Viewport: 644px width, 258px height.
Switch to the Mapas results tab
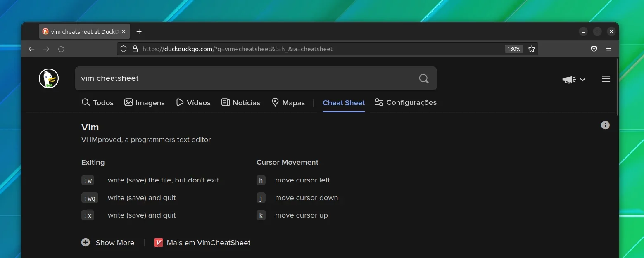pyautogui.click(x=288, y=102)
